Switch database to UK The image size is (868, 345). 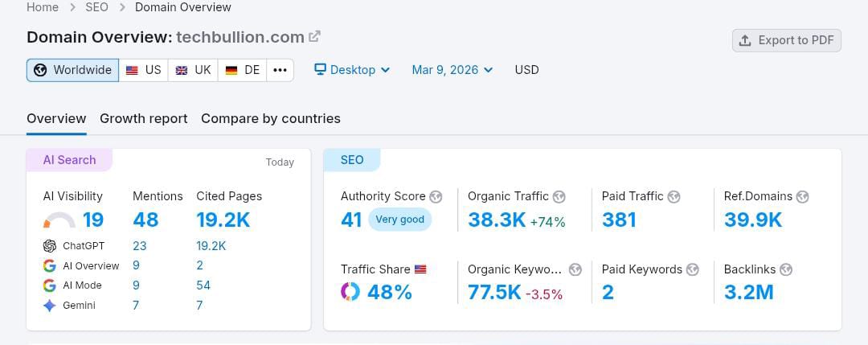pos(194,70)
